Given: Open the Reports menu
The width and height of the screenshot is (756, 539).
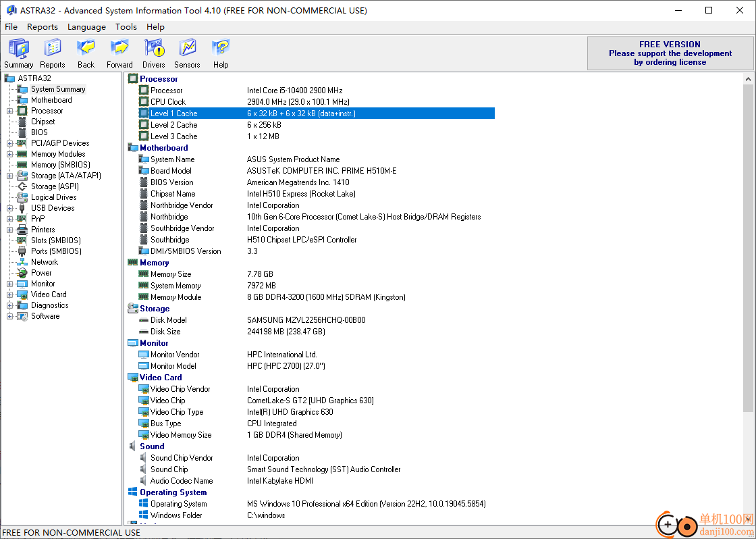Looking at the screenshot, I should pyautogui.click(x=43, y=27).
